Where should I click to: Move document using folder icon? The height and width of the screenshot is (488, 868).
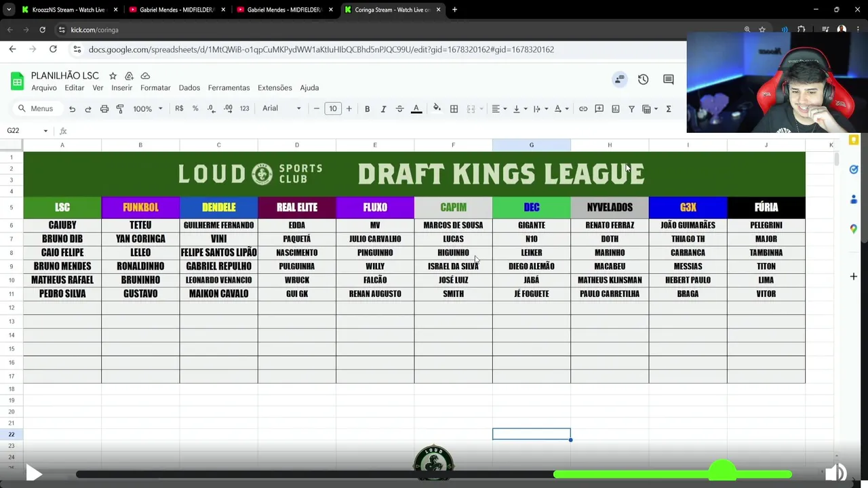129,76
